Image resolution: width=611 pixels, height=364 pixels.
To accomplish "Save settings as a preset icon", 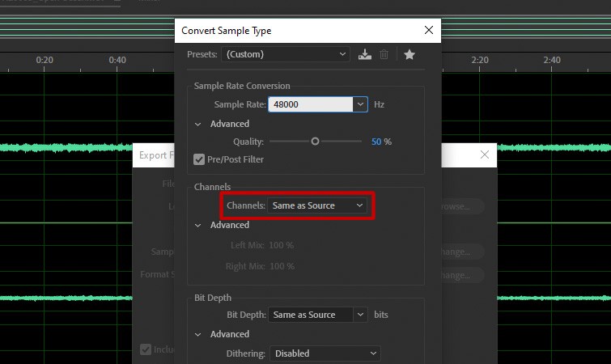I will [x=365, y=54].
